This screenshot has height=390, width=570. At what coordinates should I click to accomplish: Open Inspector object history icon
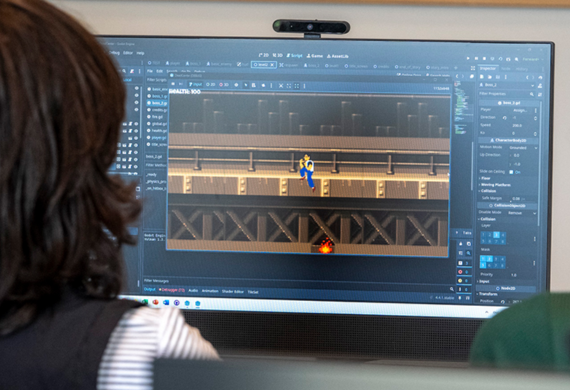click(540, 78)
